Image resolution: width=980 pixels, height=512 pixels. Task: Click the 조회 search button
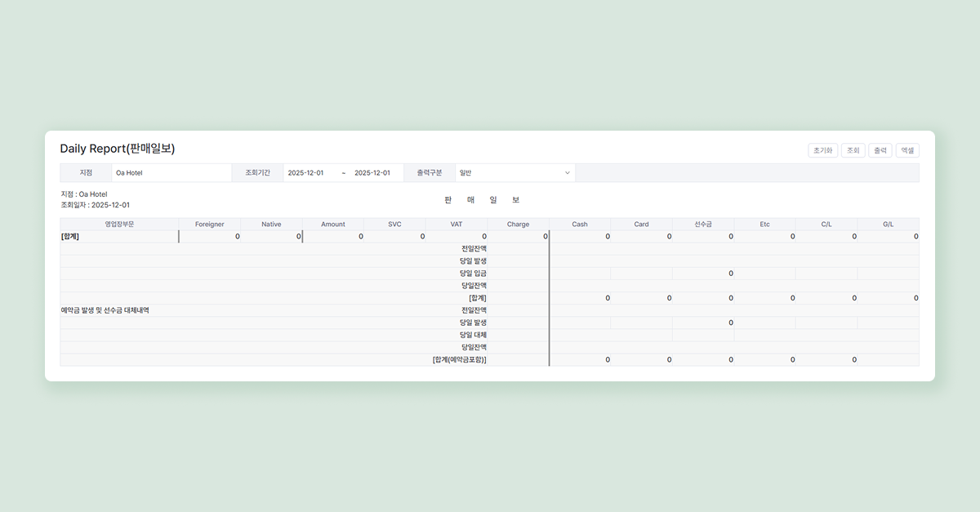[853, 150]
